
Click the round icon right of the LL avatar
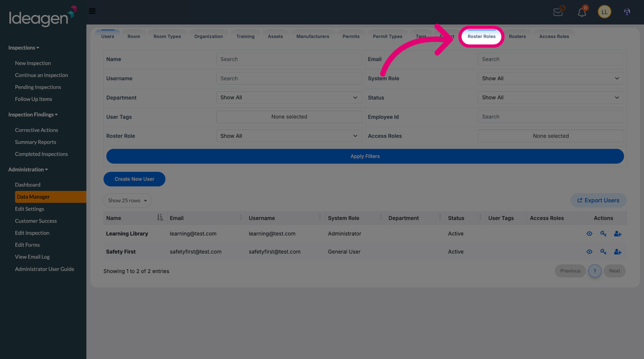click(627, 12)
